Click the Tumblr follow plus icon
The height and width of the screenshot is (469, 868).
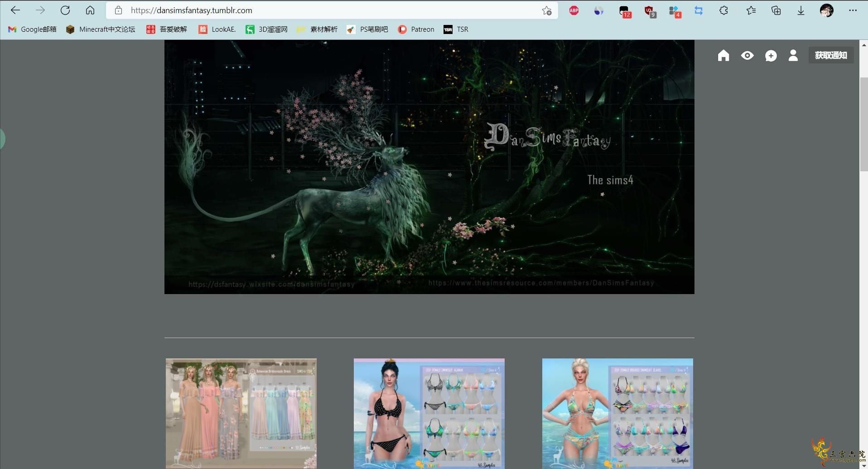(771, 56)
